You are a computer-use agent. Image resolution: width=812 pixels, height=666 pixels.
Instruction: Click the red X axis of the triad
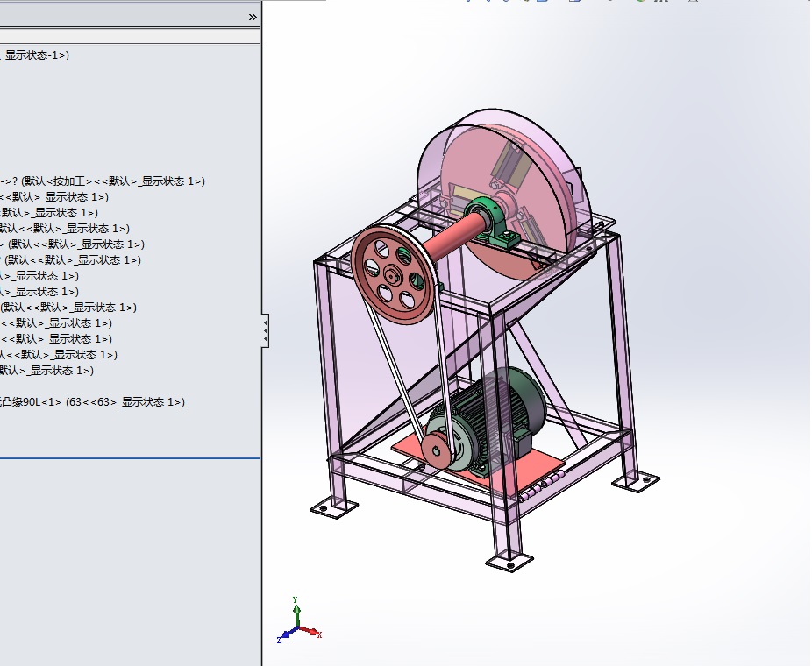pos(310,632)
